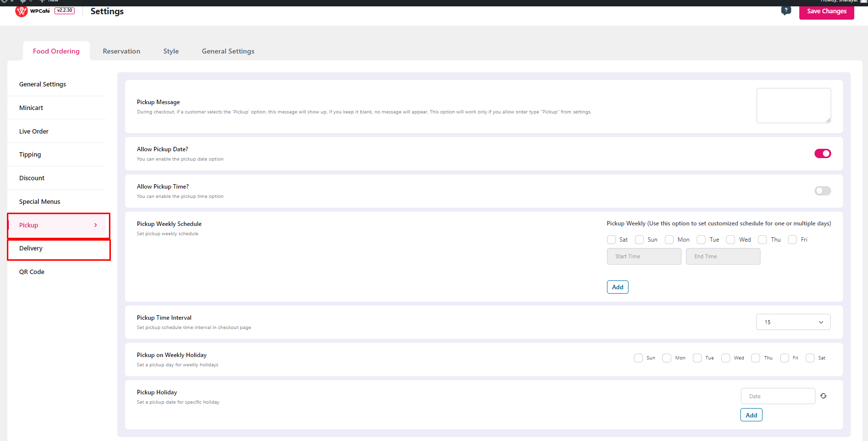Click the Pickup menu chevron arrow
Viewport: 868px width, 441px height.
coord(96,225)
